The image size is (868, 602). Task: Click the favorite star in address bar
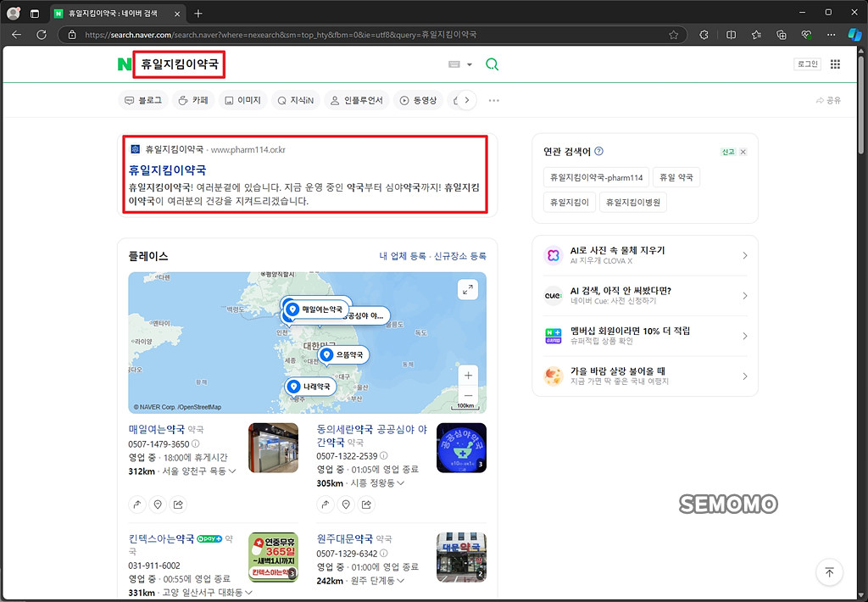pyautogui.click(x=673, y=35)
